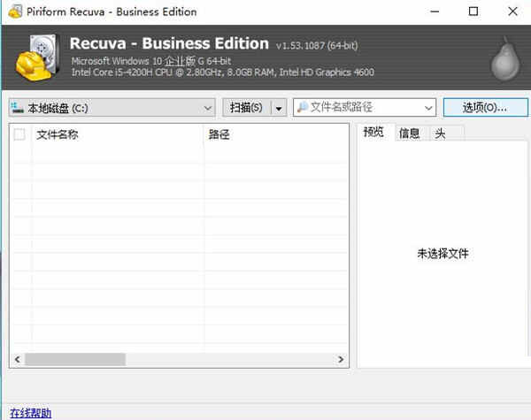531x420 pixels.
Task: Open the file name or path filter dropdown arrow
Action: [429, 108]
